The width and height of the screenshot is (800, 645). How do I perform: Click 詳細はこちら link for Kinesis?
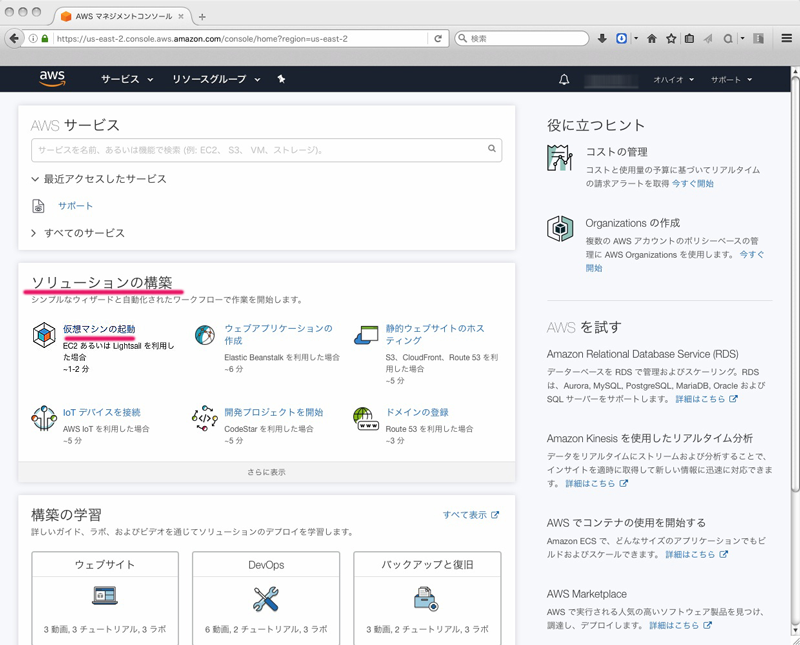coord(596,483)
